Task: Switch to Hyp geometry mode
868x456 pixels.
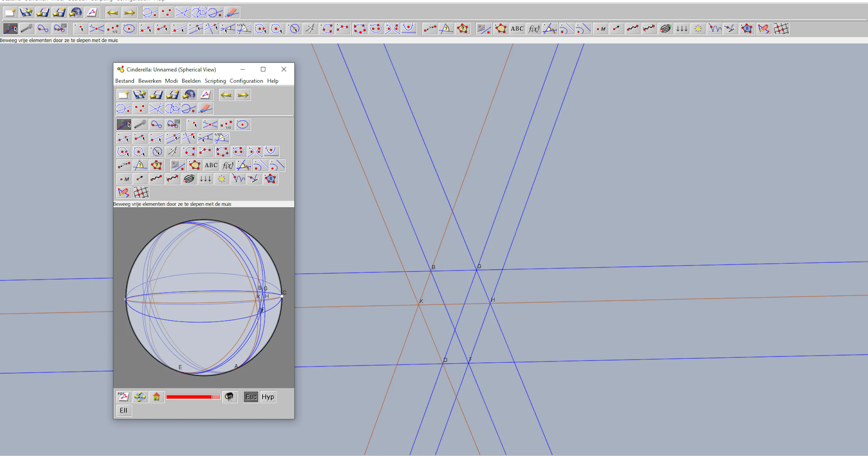Action: point(268,397)
